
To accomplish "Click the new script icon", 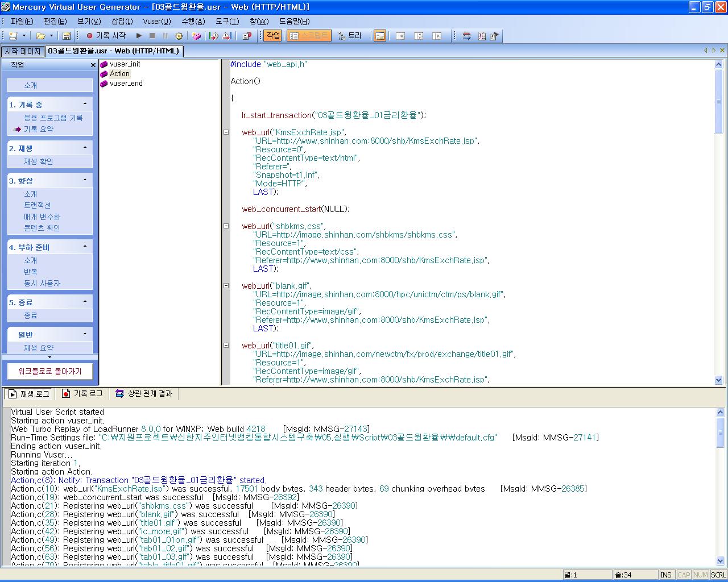I will pyautogui.click(x=13, y=36).
